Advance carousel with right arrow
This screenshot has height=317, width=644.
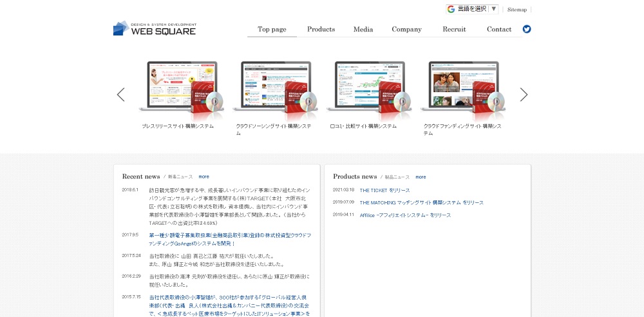click(x=524, y=95)
